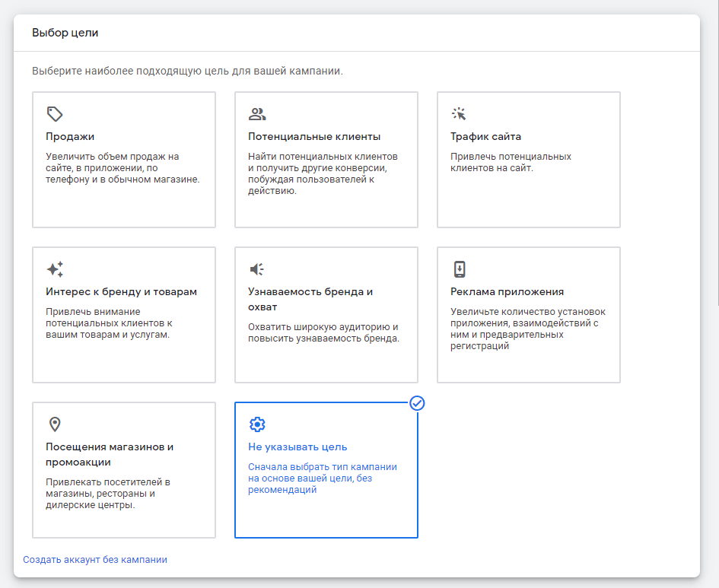Click the people icon for Потенциальные клиенты
This screenshot has width=719, height=588.
pyautogui.click(x=257, y=114)
